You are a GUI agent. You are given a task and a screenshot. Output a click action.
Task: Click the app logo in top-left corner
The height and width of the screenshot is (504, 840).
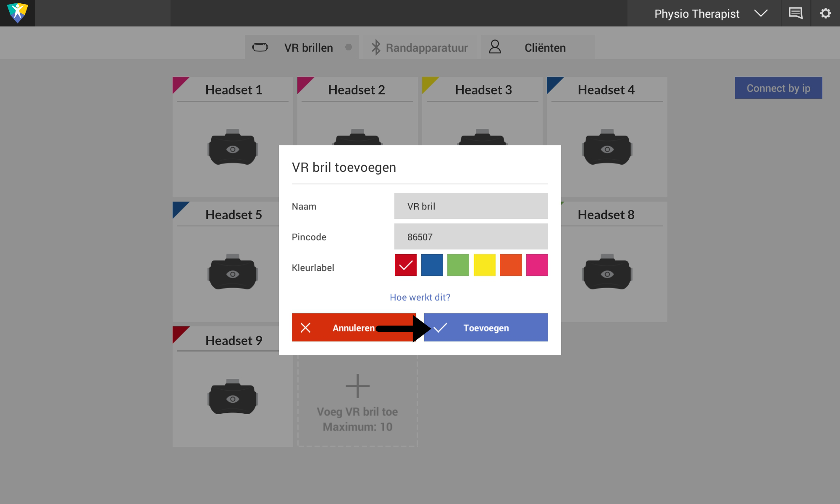18,13
